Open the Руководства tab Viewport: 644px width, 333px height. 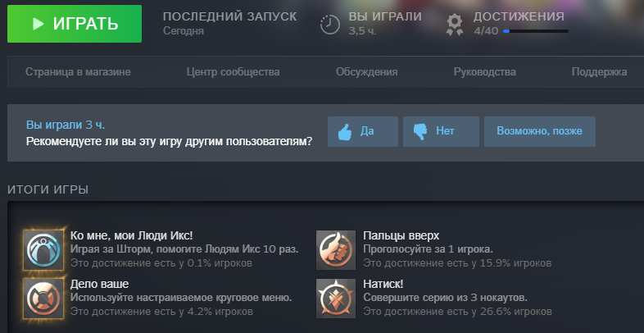pyautogui.click(x=485, y=72)
